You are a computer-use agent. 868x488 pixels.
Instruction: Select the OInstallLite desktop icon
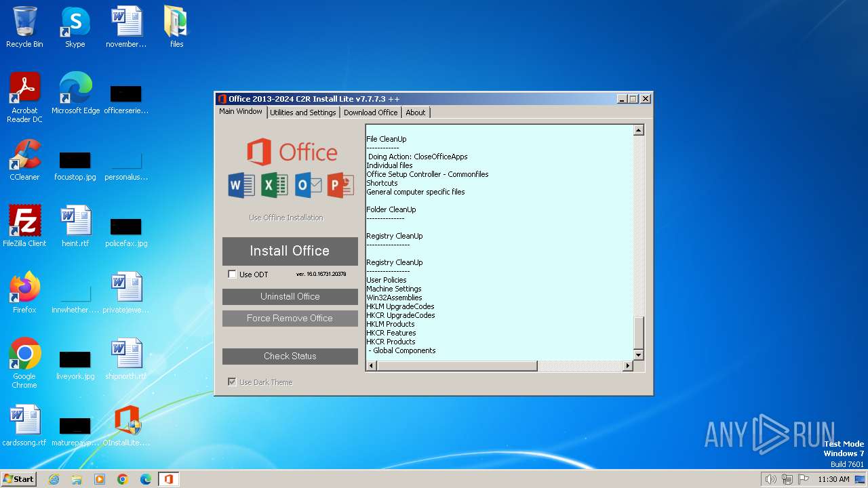(x=126, y=426)
